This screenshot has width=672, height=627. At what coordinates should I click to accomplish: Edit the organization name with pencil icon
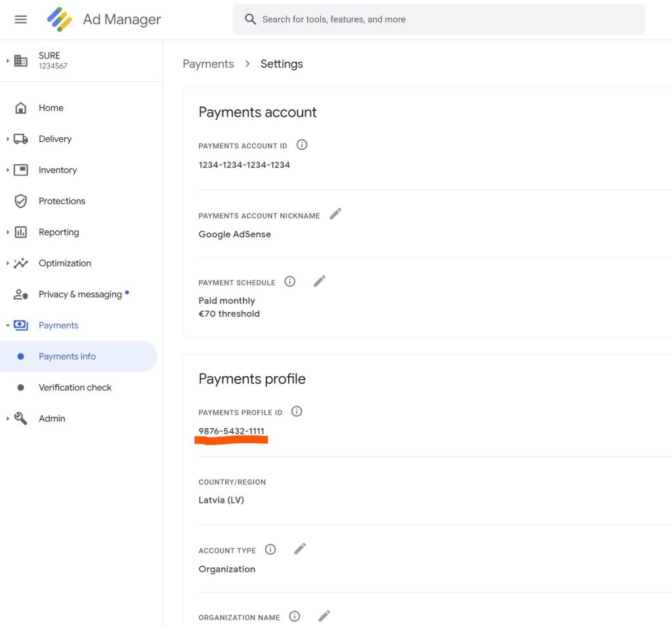tap(324, 616)
